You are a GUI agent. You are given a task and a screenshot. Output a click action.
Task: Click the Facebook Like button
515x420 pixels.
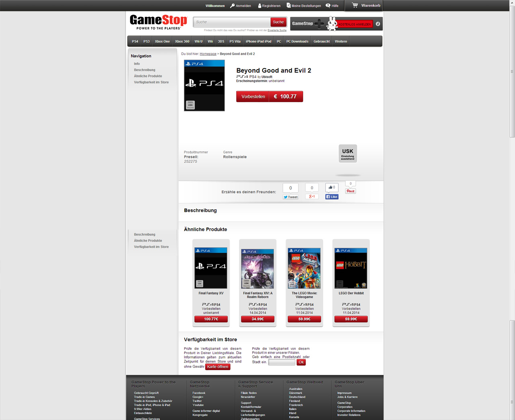(x=332, y=197)
